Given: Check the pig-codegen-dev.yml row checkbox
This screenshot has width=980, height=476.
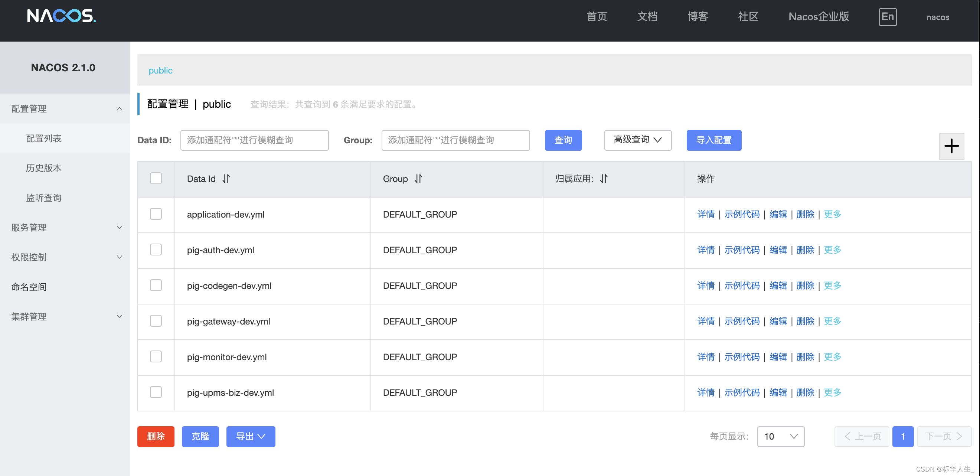Looking at the screenshot, I should pos(156,286).
